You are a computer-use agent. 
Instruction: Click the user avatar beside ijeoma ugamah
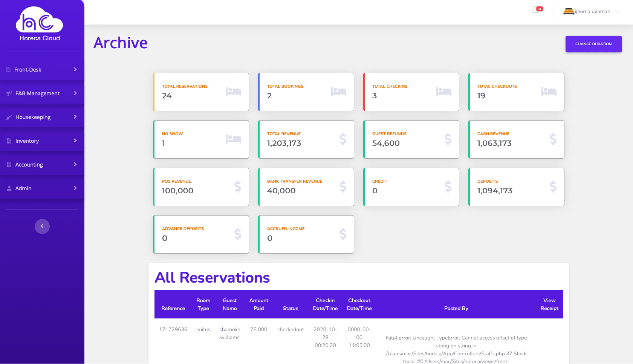569,11
